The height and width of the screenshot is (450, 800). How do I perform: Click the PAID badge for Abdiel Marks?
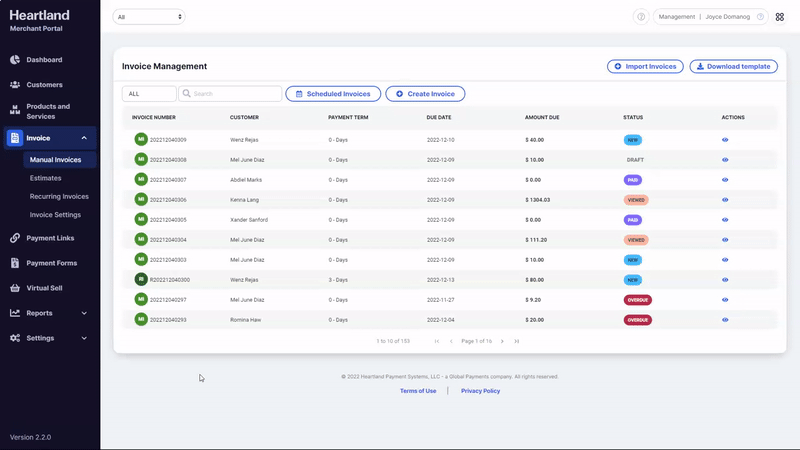633,180
